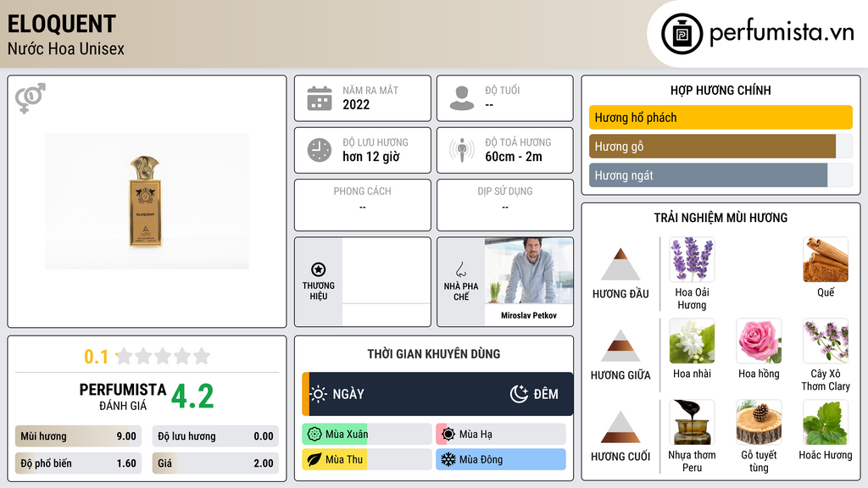
Task: Click the leaf icon for Mùa Thu
Action: point(314,459)
